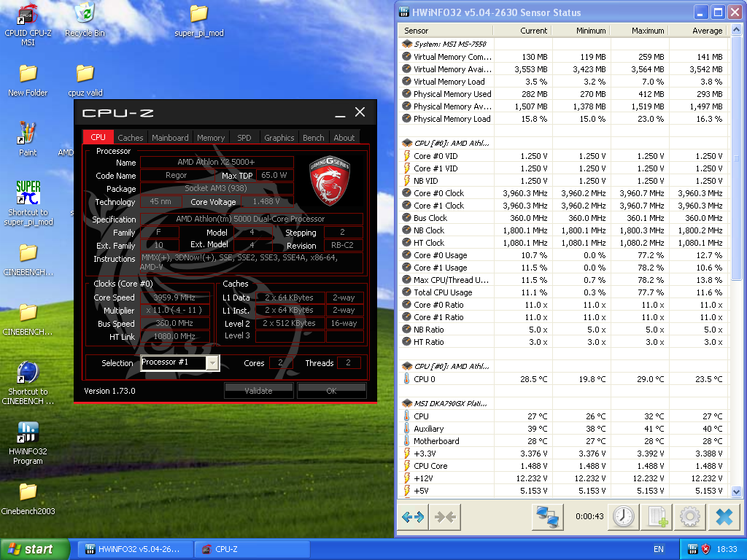Switch to the Caches tab
747x560 pixels.
pos(130,137)
